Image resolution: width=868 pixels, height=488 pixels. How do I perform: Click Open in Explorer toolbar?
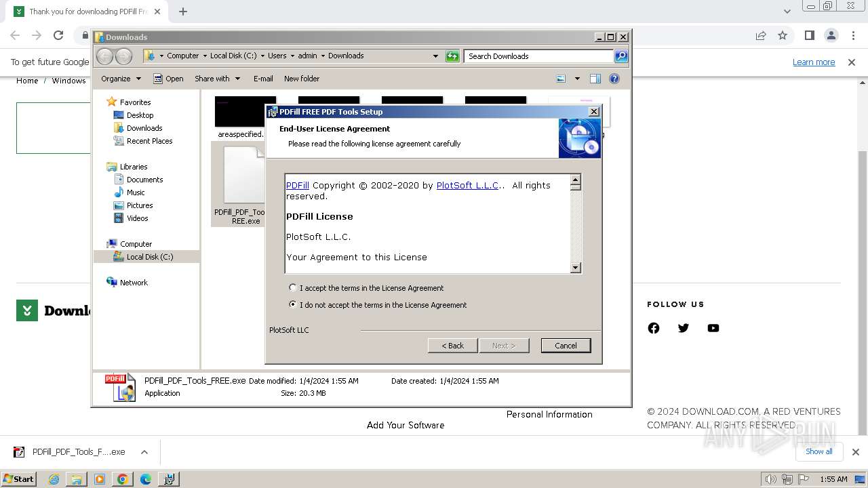(168, 79)
